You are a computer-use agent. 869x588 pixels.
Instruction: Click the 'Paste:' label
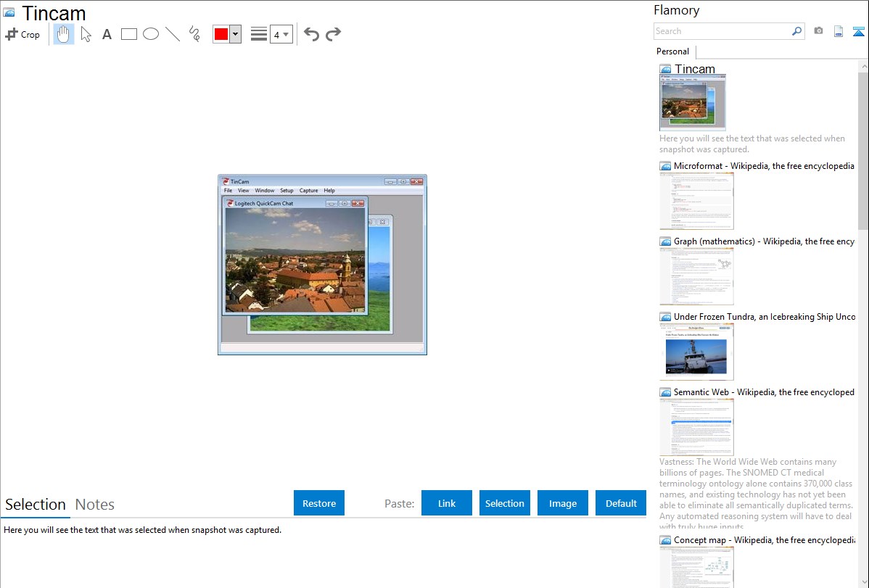click(400, 503)
